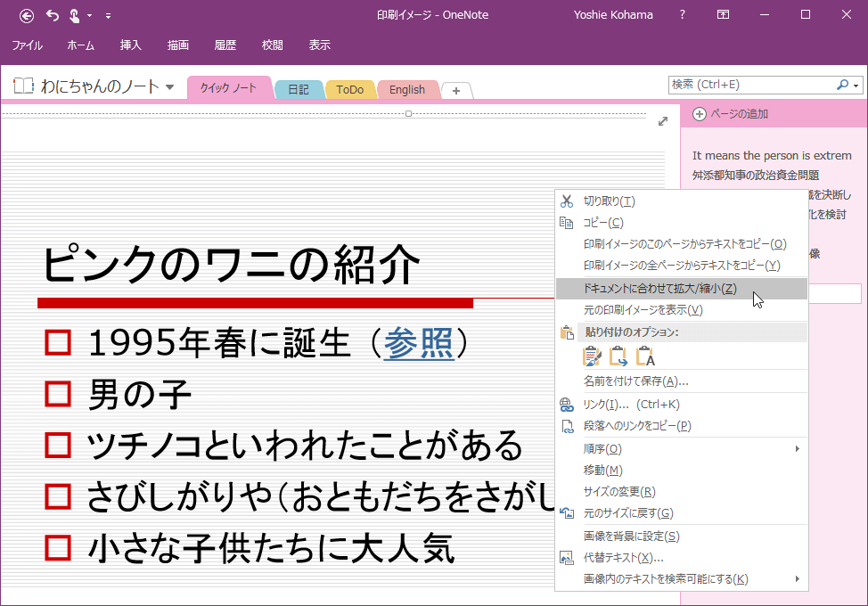868x606 pixels.
Task: Click the red checkbox bullet beside 男の子
Action: tap(58, 395)
